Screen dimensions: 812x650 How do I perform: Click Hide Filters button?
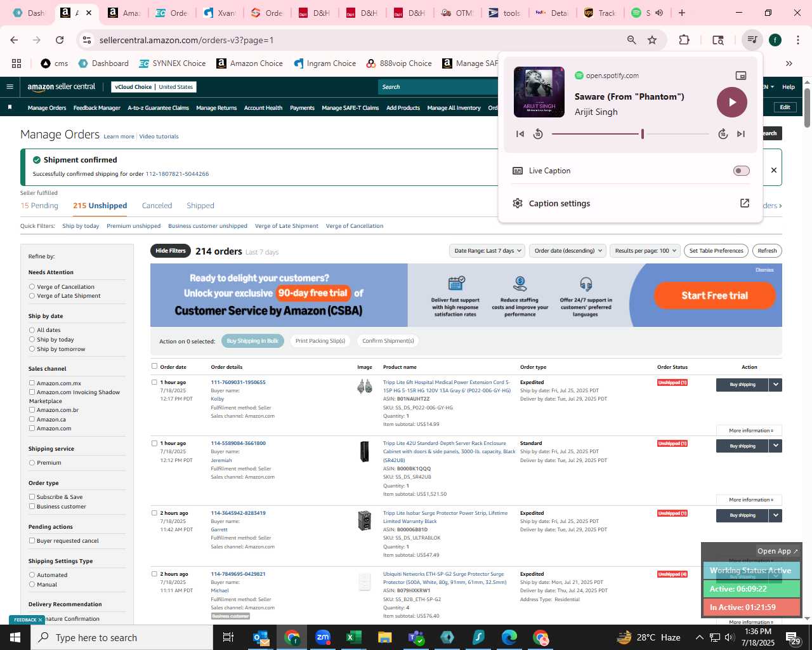point(171,251)
